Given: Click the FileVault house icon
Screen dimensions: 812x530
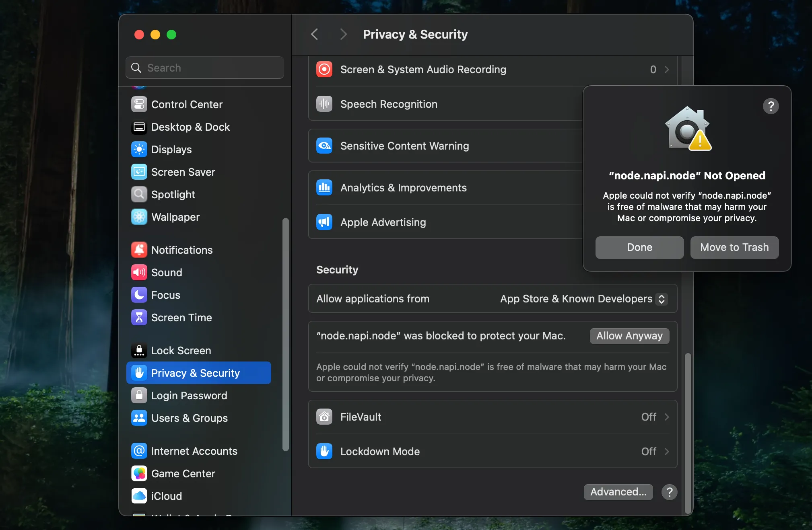Looking at the screenshot, I should 324,417.
